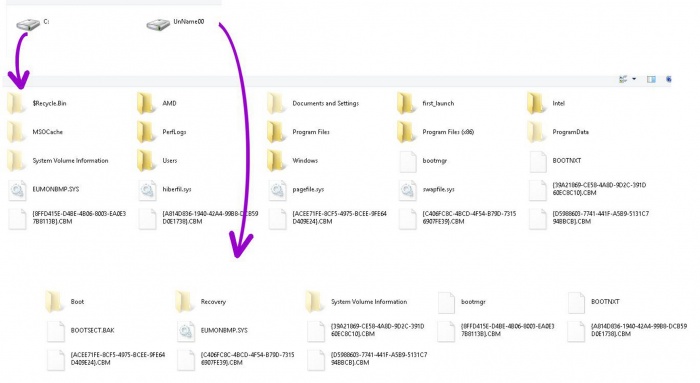The width and height of the screenshot is (700, 383).
Task: Select the pagefile.sys file
Action: pyautogui.click(x=296, y=190)
